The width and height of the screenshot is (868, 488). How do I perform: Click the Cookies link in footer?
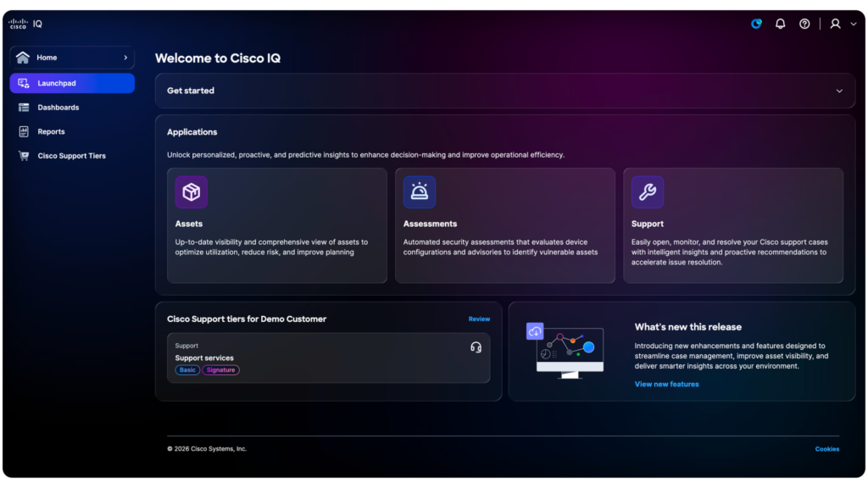tap(826, 449)
